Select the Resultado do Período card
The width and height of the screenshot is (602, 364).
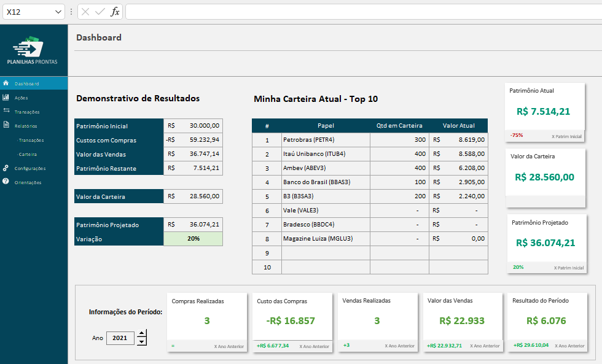tap(547, 322)
